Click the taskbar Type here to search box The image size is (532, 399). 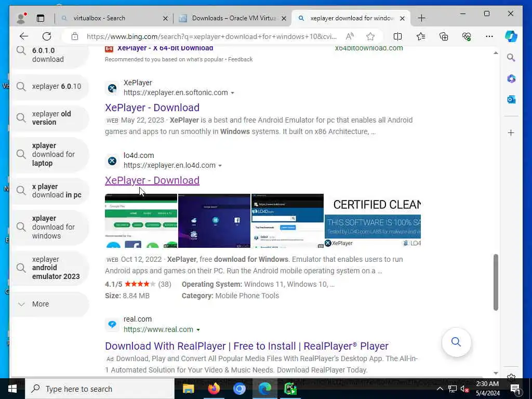tap(100, 389)
